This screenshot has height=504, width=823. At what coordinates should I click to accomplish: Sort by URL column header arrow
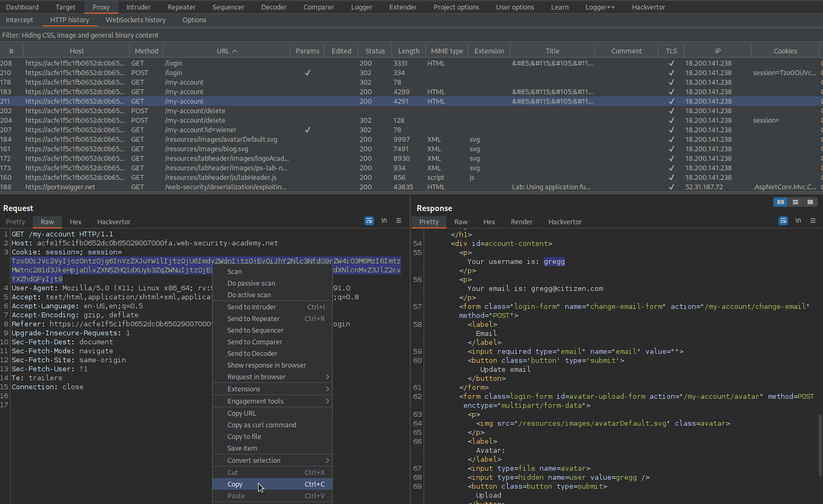[235, 51]
